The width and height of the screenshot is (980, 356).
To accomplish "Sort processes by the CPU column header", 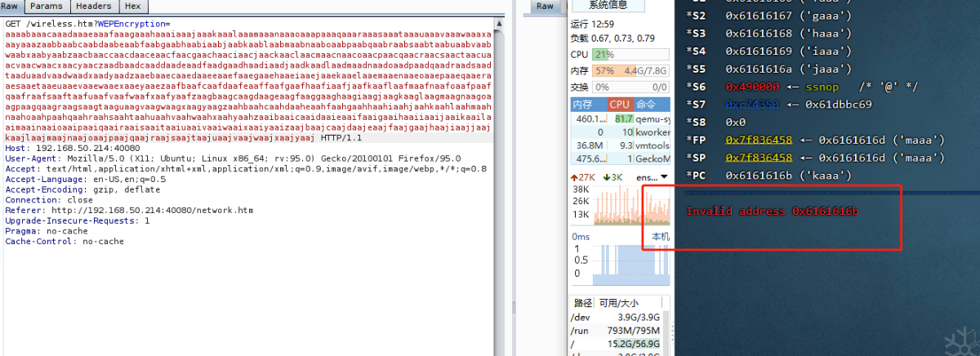I will 620,105.
